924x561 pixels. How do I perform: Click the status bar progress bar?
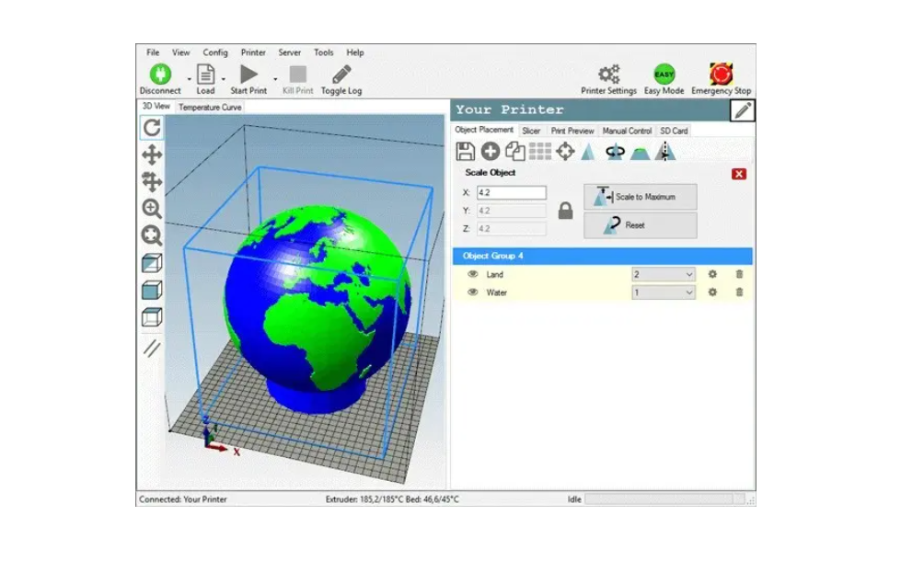point(664,499)
